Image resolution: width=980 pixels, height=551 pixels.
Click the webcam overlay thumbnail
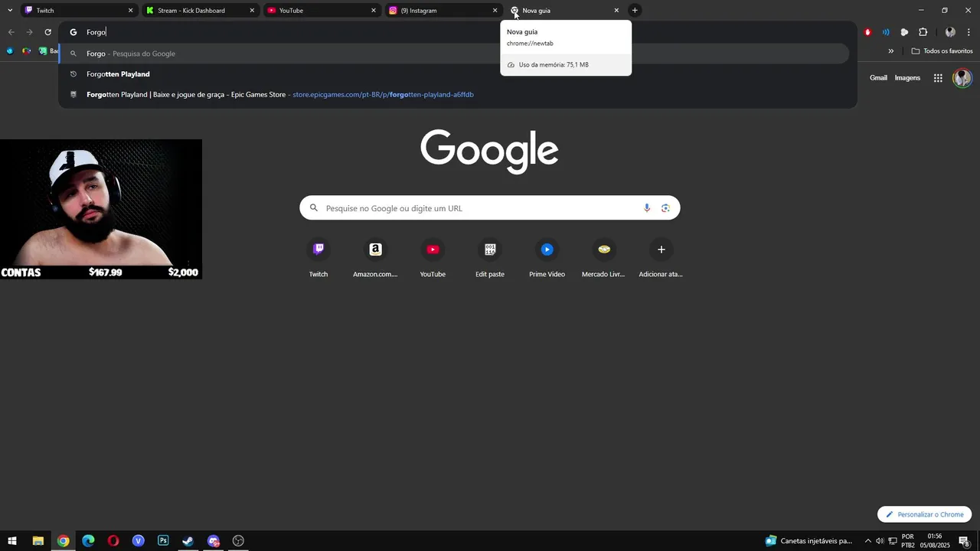(101, 209)
